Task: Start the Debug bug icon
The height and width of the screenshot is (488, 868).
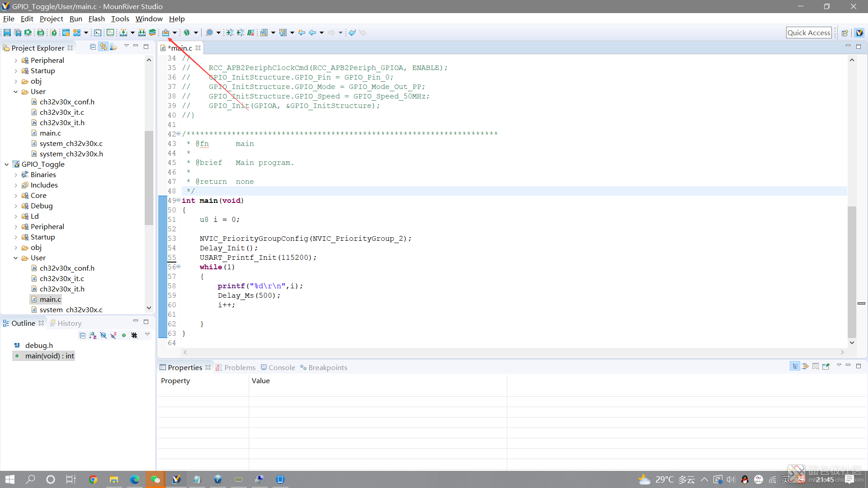Action: (x=187, y=33)
